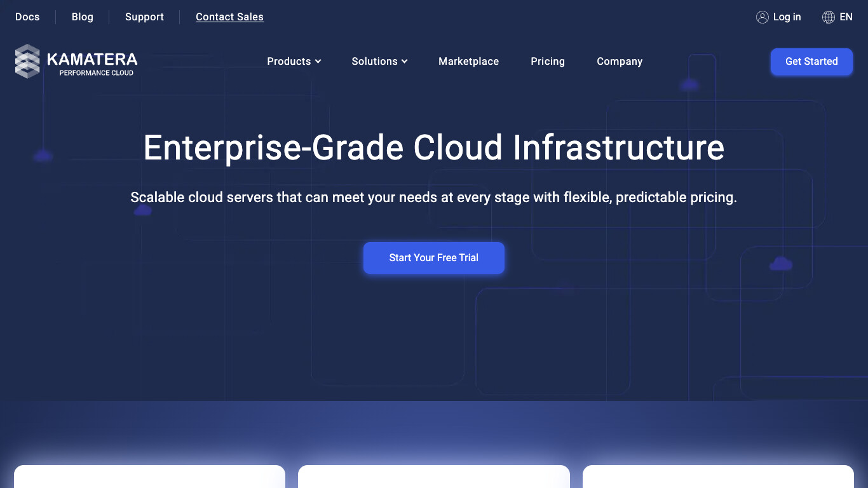Click the Log in text link

pyautogui.click(x=787, y=17)
